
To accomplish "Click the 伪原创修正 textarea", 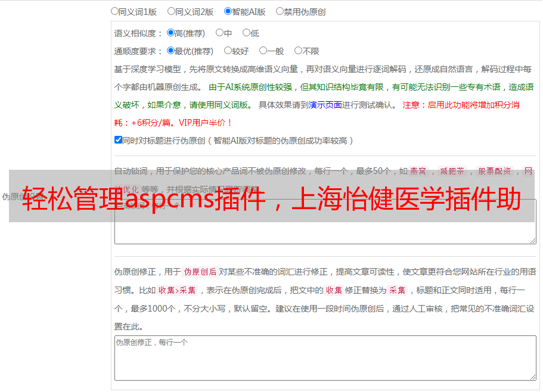I will tap(325, 358).
